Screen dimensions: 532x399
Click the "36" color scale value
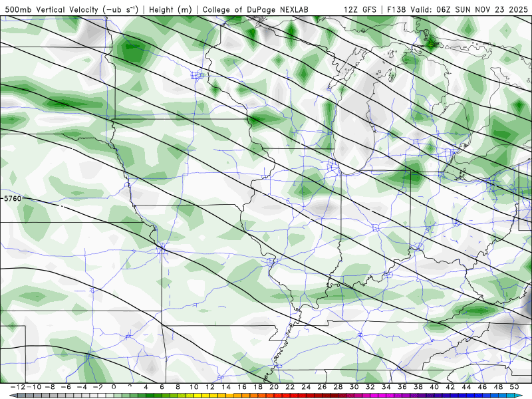click(x=402, y=387)
